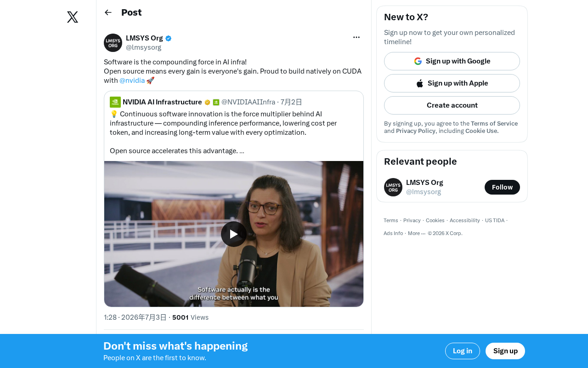
Task: Open the @nvidia mention link
Action: click(x=132, y=80)
